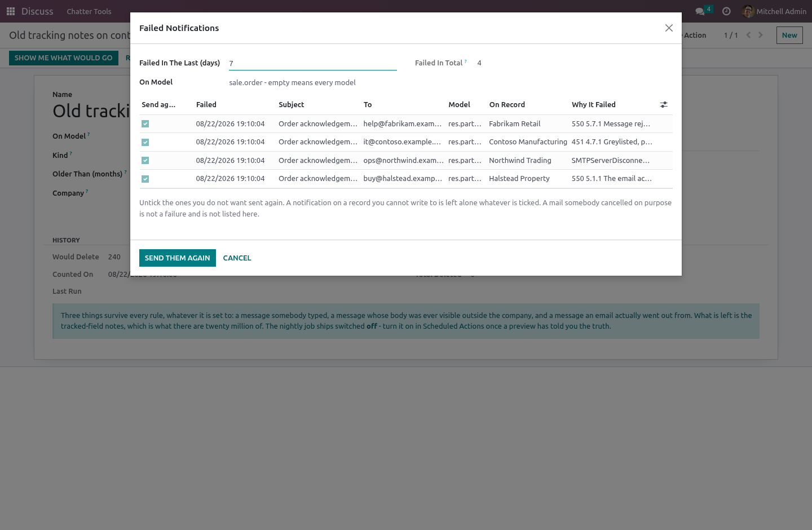Click the Failed In The Last days field
Image resolution: width=812 pixels, height=530 pixels.
coord(313,63)
